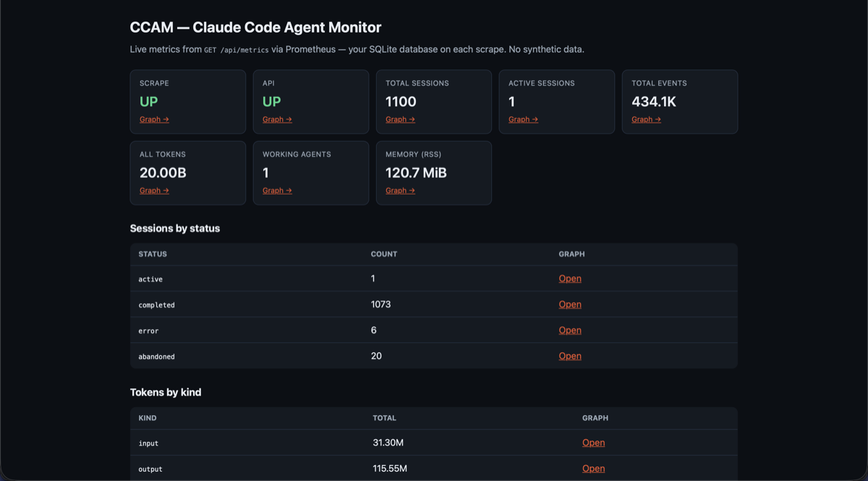Open Graph link in SCRAPE card
The width and height of the screenshot is (868, 481).
point(154,119)
